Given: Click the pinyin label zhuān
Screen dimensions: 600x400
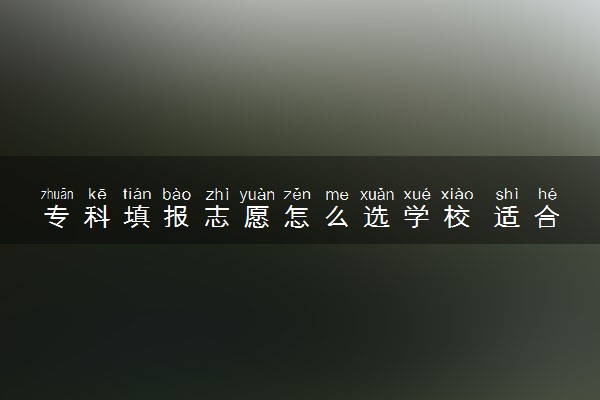Looking at the screenshot, I should pyautogui.click(x=57, y=194).
